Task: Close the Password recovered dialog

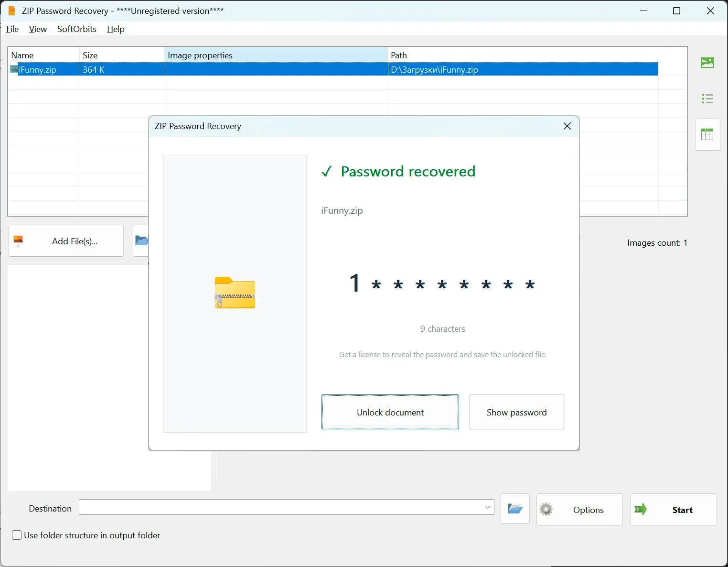Action: (x=567, y=126)
